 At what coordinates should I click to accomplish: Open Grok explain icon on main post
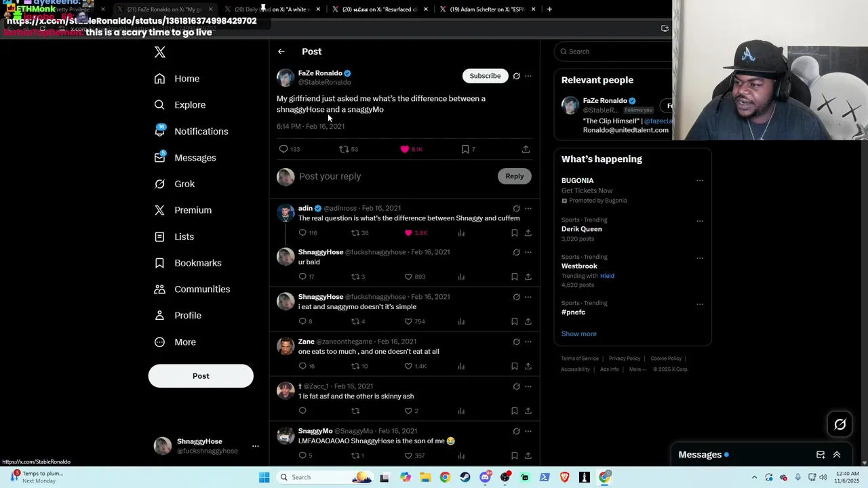[x=517, y=76]
